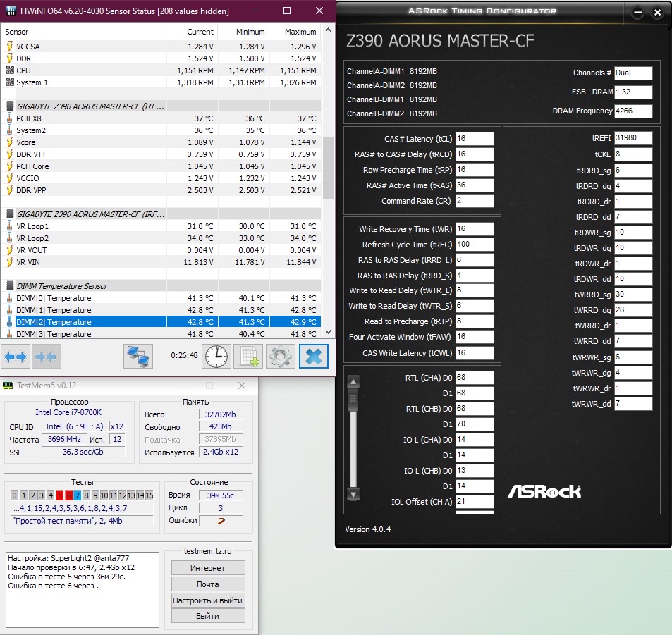
Task: Click the test number 5 box
Action: pyautogui.click(x=59, y=495)
